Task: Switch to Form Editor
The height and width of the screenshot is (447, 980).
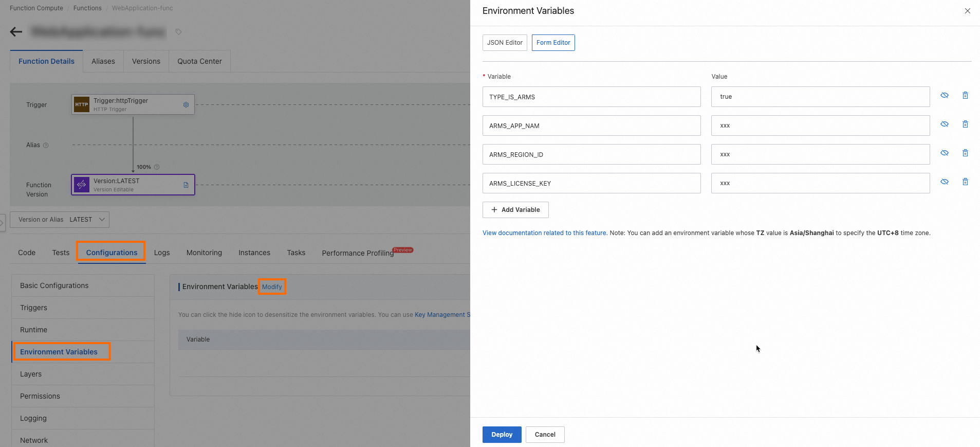Action: pos(553,43)
